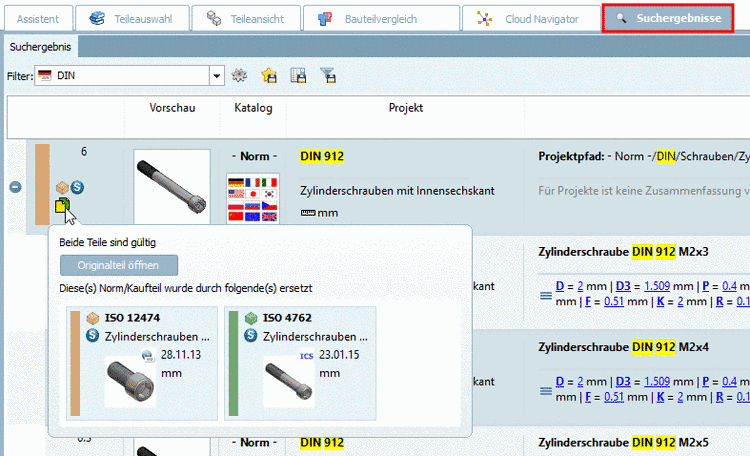Screen dimensions: 750x456
Task: Open the Cloud Navigator tab
Action: coord(531,19)
